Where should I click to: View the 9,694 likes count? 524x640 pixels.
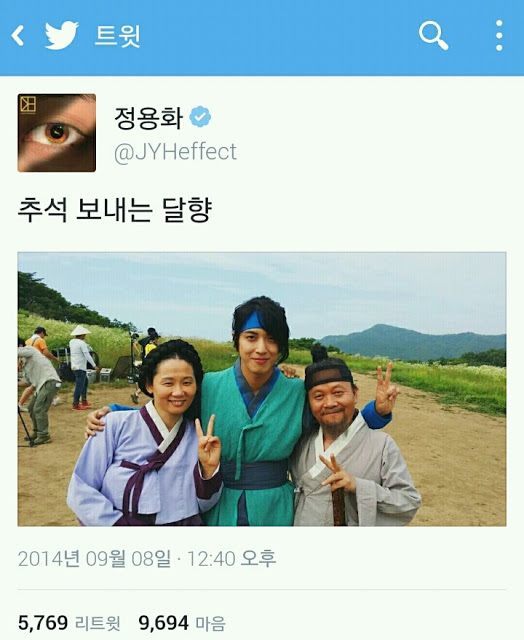[x=164, y=623]
